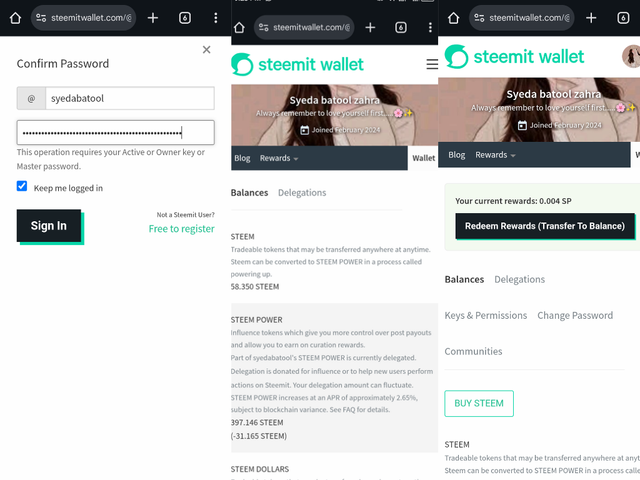Open hamburger menu in middle steemit wallet
640x480 pixels.
(432, 64)
